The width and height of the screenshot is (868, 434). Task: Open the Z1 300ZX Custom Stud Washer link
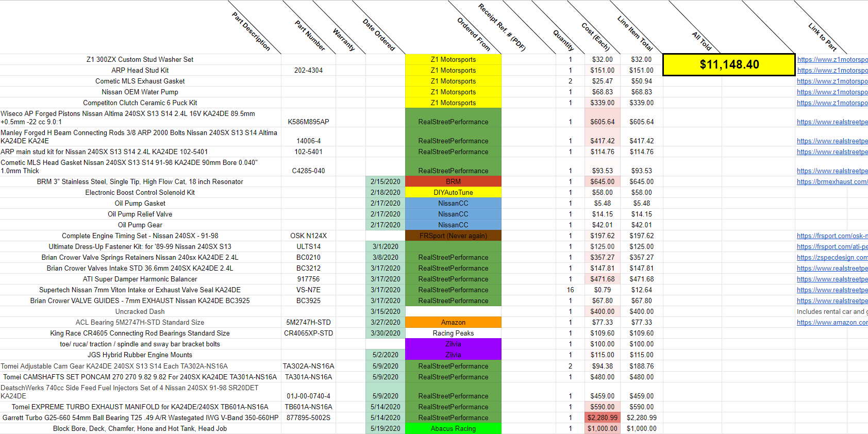(x=832, y=60)
